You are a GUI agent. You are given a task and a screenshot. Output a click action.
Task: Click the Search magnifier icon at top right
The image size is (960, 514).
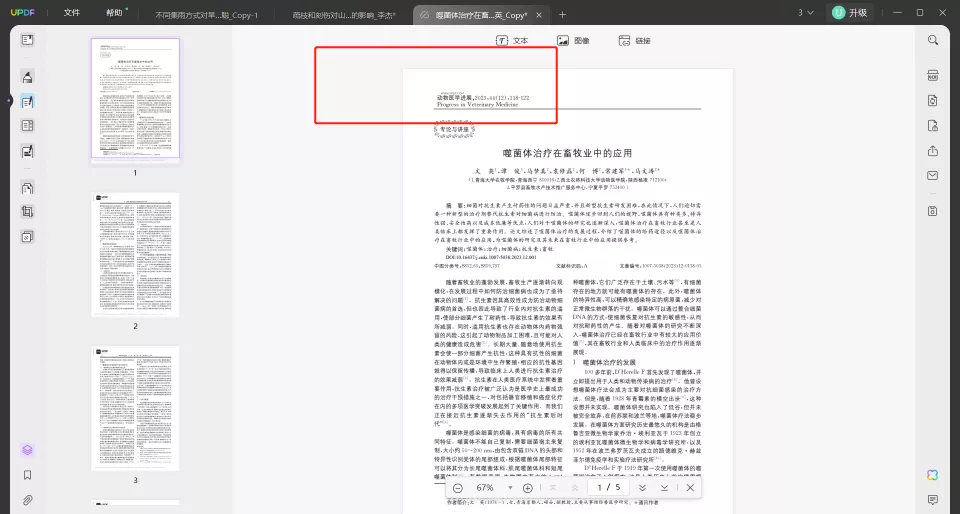click(x=932, y=40)
